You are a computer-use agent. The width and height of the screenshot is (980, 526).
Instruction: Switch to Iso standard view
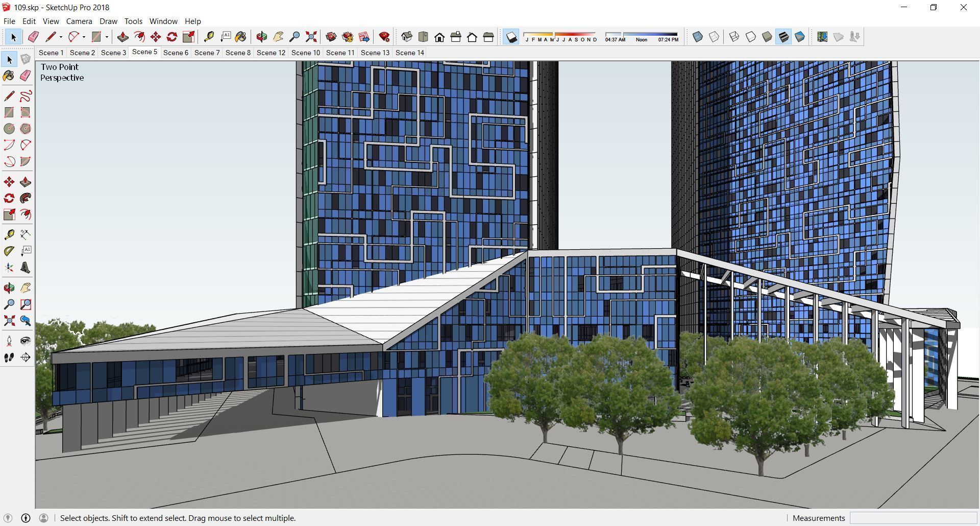point(407,37)
